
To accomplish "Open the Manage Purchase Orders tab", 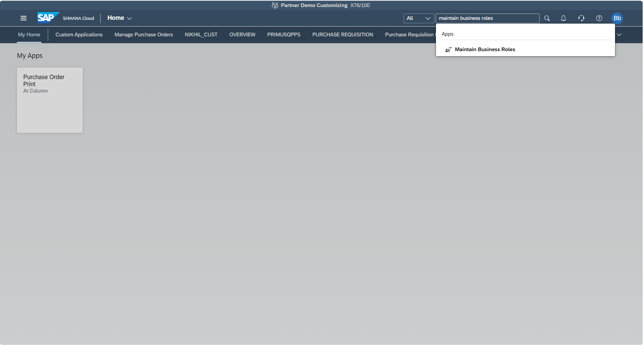I will pos(144,35).
